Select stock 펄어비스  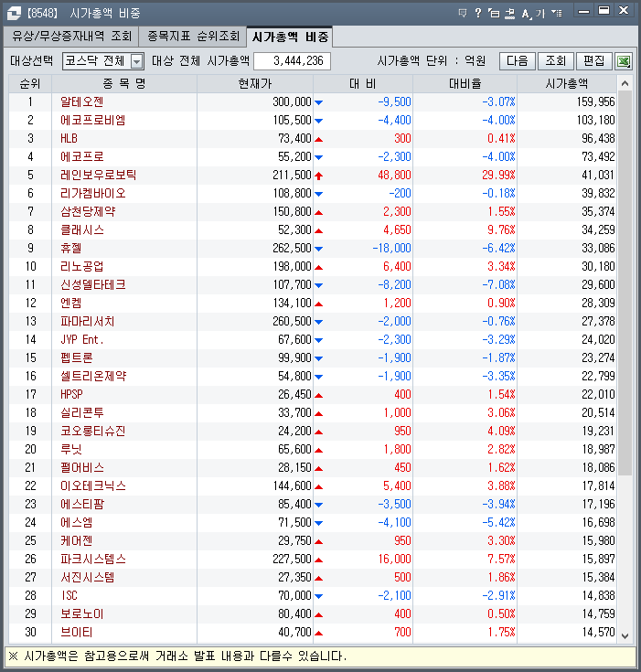(82, 467)
